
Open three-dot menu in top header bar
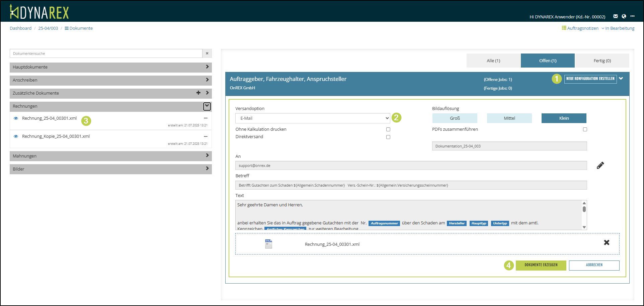coord(632,16)
